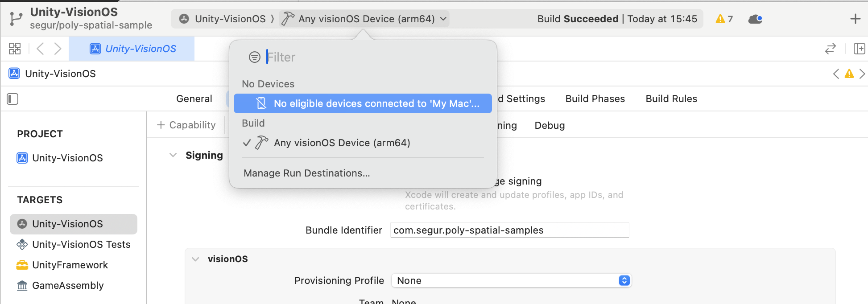Click Manage Run Destinations...
868x304 pixels.
coord(306,173)
